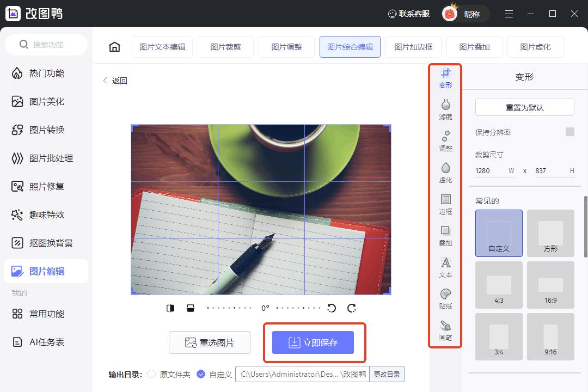Select the 文本 (Text) tool icon
The width and height of the screenshot is (588, 392).
click(445, 266)
